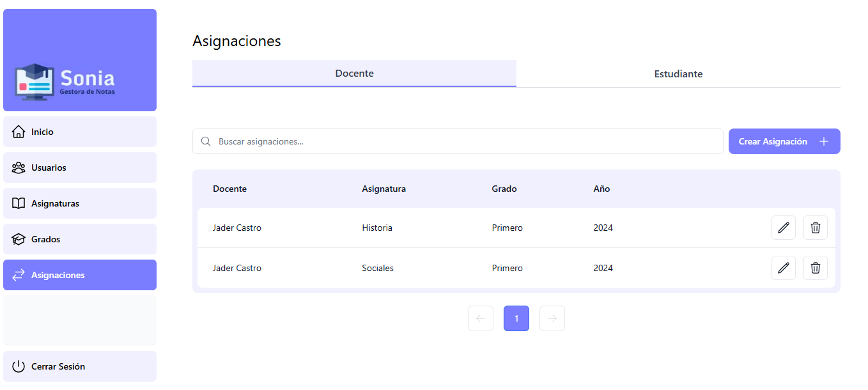Go to the Asignaturas section
This screenshot has width=868, height=390.
coord(80,203)
